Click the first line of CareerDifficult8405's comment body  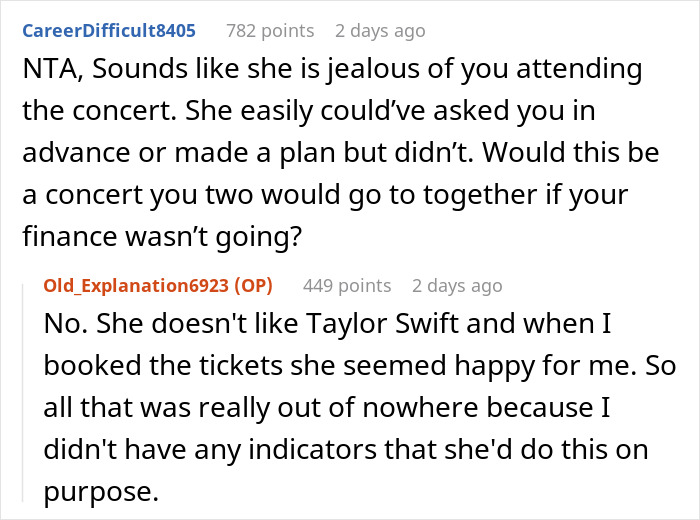330,71
